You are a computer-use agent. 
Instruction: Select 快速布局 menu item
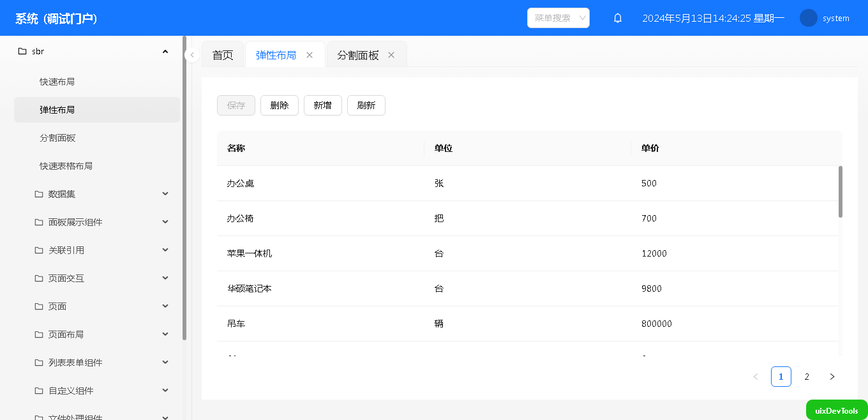click(57, 82)
